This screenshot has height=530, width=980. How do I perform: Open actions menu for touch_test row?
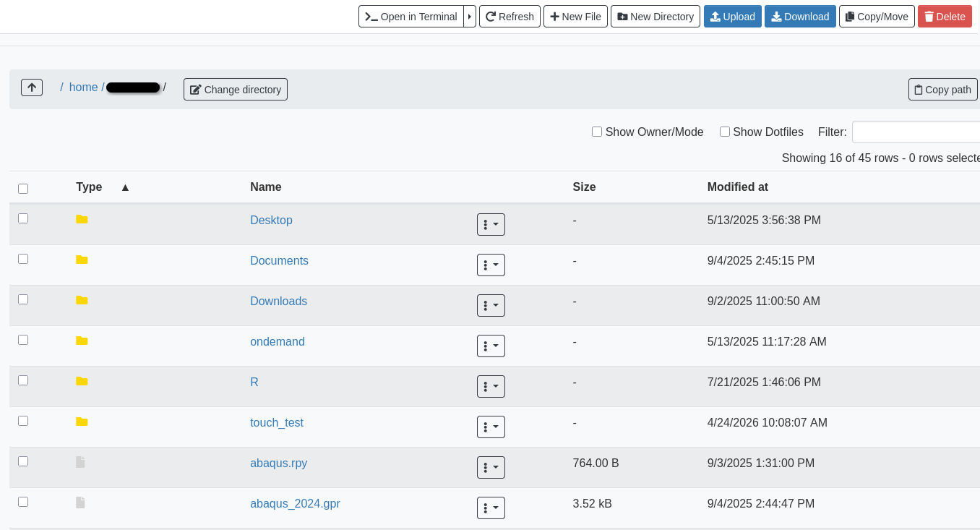point(491,427)
